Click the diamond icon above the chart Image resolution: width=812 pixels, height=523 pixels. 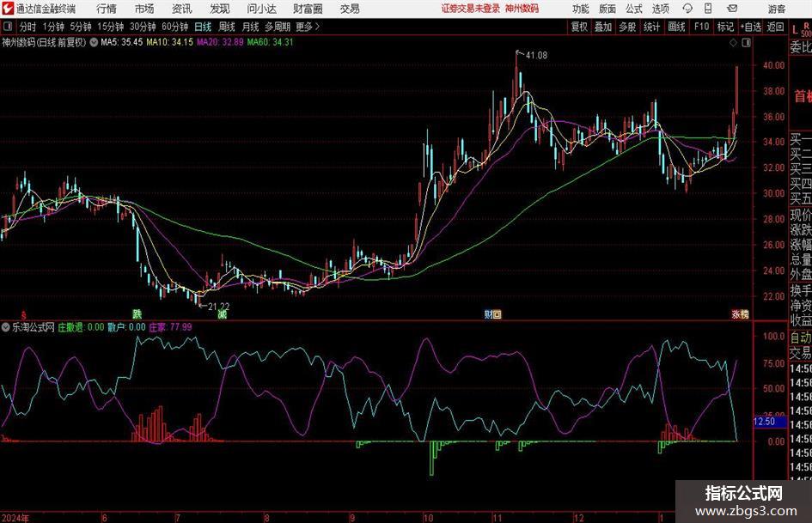tap(733, 43)
